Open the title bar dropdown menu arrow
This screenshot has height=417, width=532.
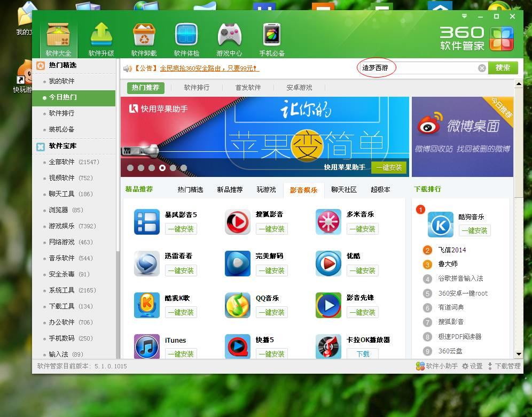tap(465, 16)
